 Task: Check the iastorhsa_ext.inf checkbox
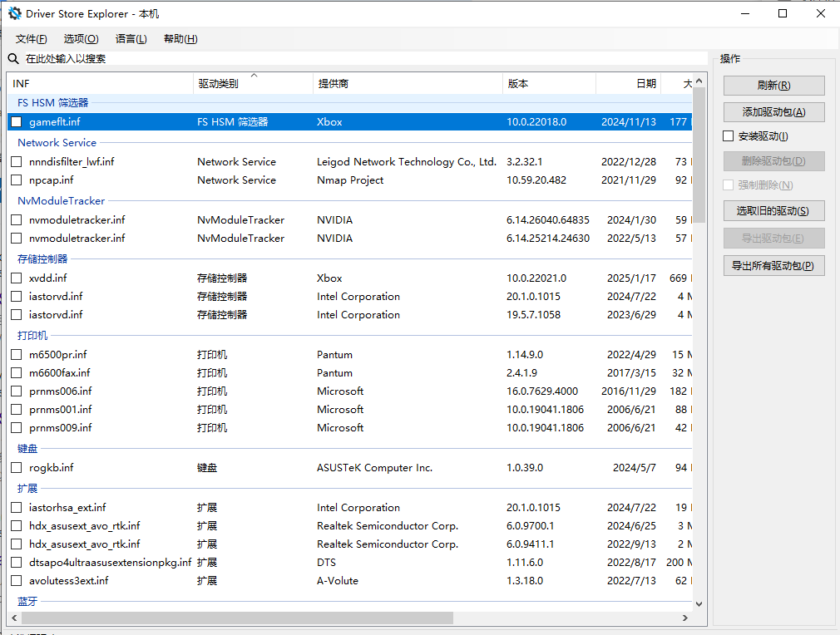click(17, 508)
